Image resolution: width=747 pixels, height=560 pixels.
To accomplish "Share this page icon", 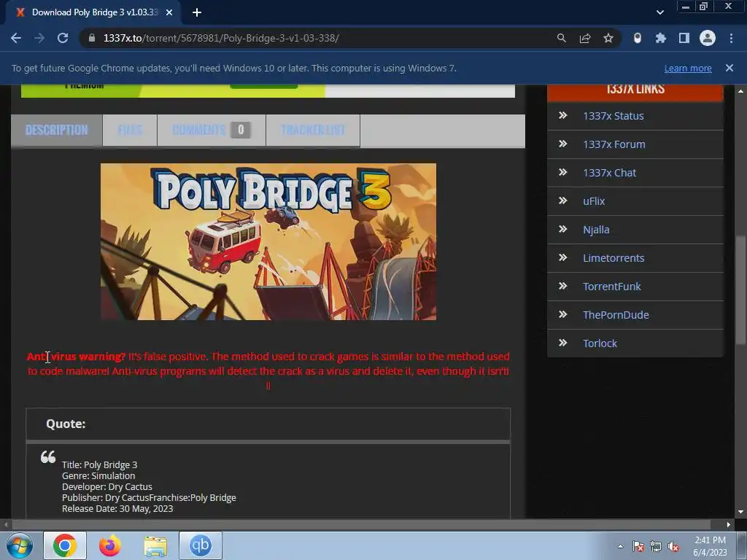I will (x=585, y=38).
